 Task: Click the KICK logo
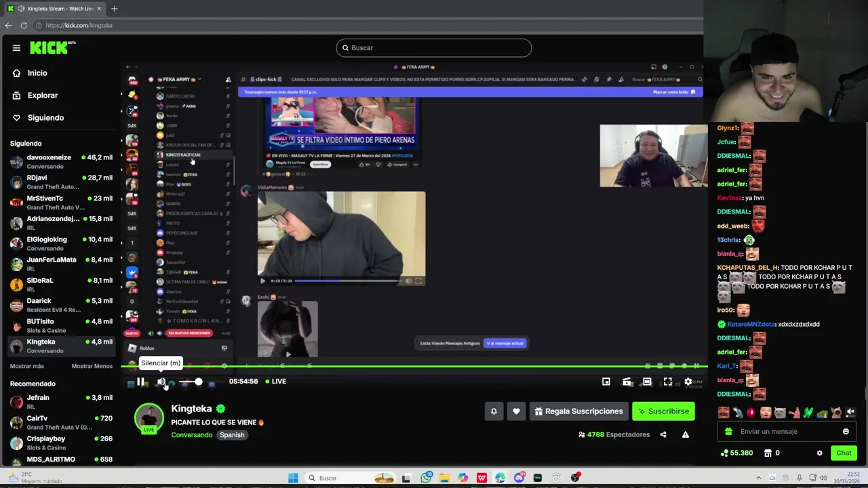coord(53,47)
